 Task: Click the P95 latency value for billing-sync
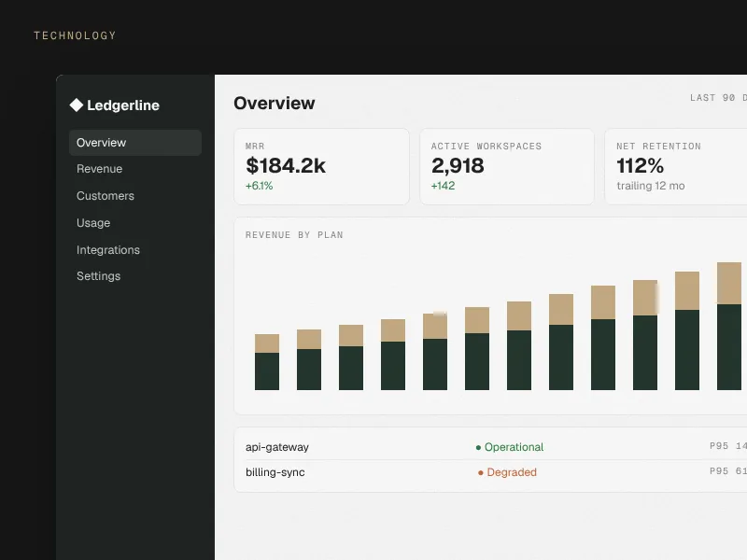coord(728,471)
